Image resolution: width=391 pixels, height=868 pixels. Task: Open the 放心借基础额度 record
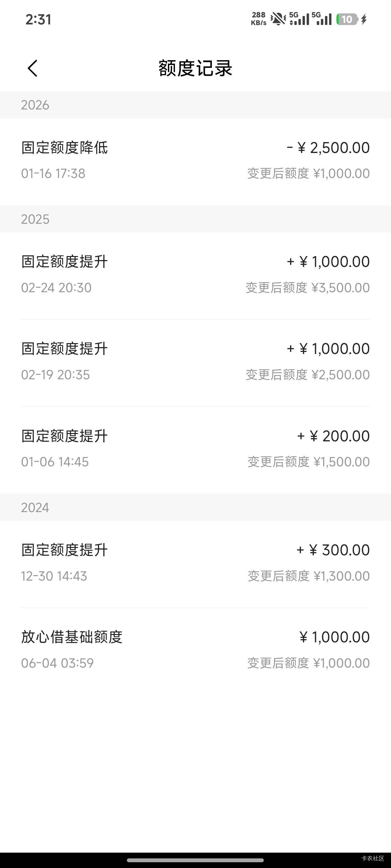(195, 650)
